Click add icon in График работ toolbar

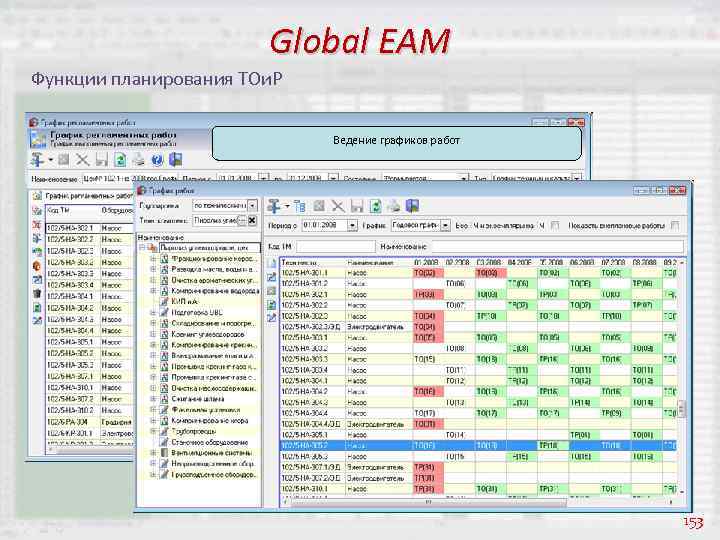pyautogui.click(x=274, y=206)
